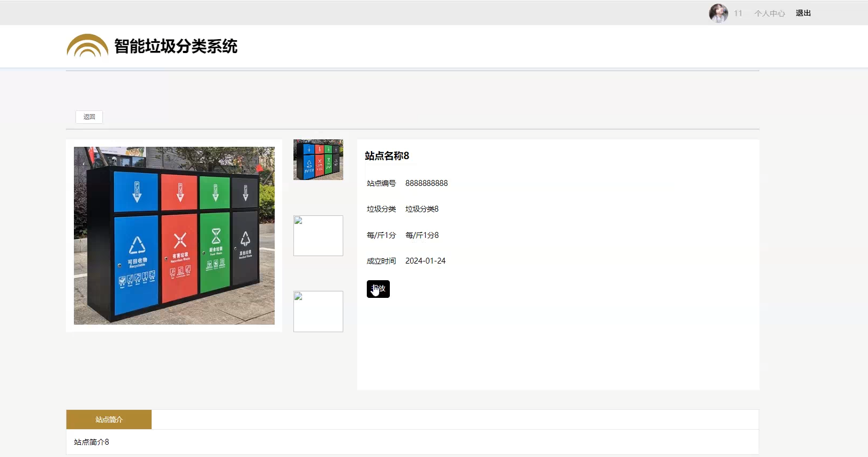Click the 站点名称8 heading

(387, 156)
